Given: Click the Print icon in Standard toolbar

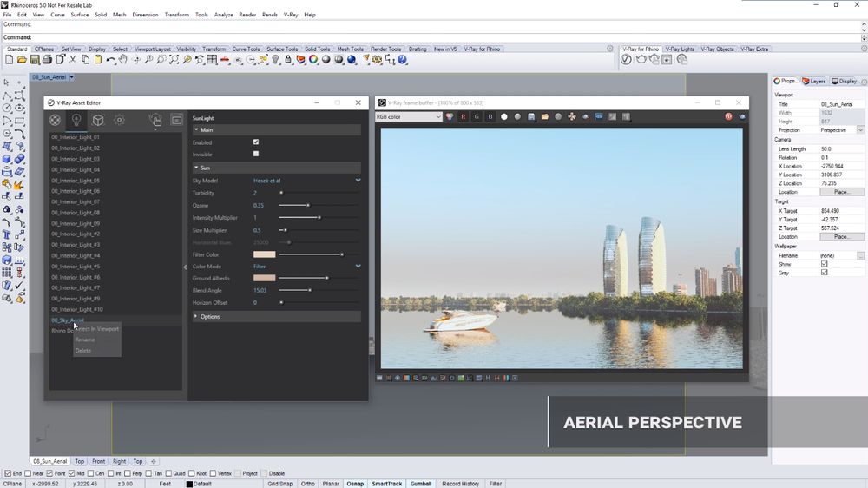Looking at the screenshot, I should [47, 60].
